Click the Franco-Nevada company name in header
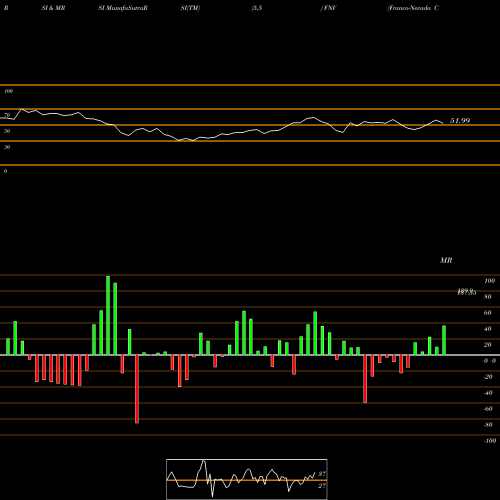The height and width of the screenshot is (500, 500). (413, 8)
